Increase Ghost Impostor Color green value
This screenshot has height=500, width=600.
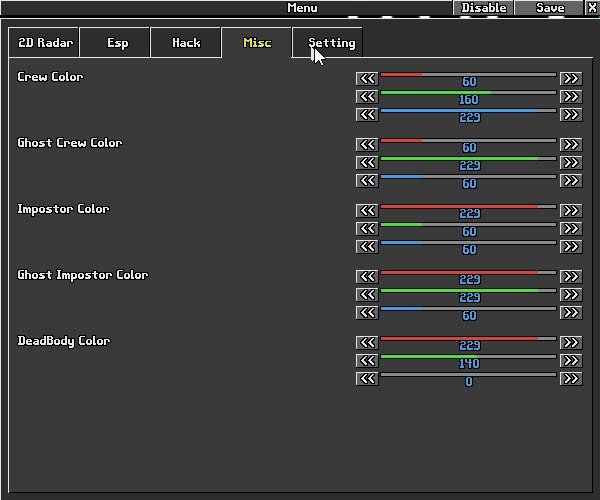tap(571, 295)
